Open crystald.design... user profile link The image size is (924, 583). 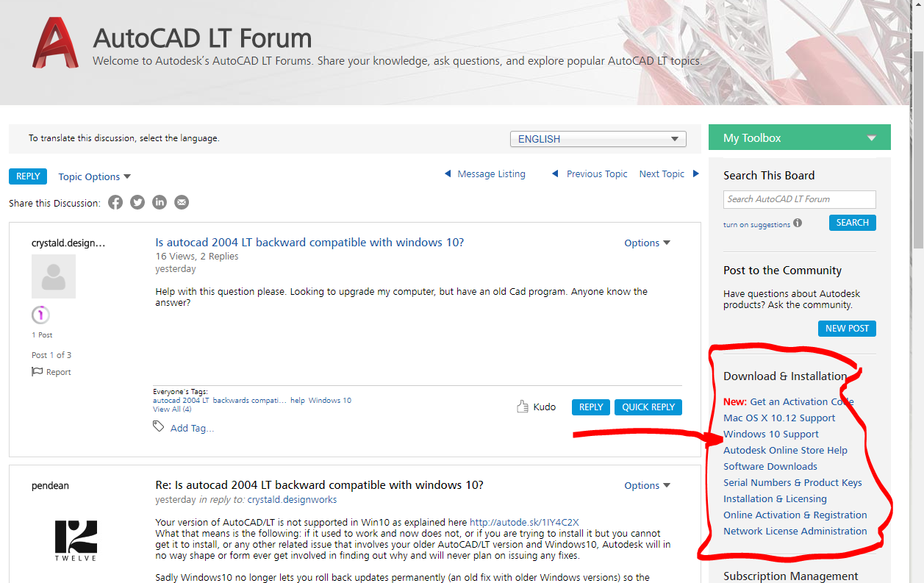[x=68, y=243]
